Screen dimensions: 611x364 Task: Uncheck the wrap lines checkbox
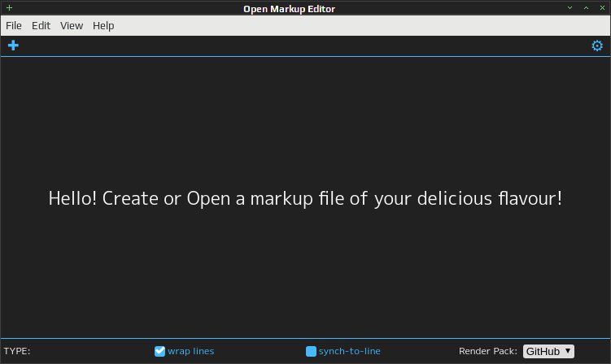[x=159, y=351]
